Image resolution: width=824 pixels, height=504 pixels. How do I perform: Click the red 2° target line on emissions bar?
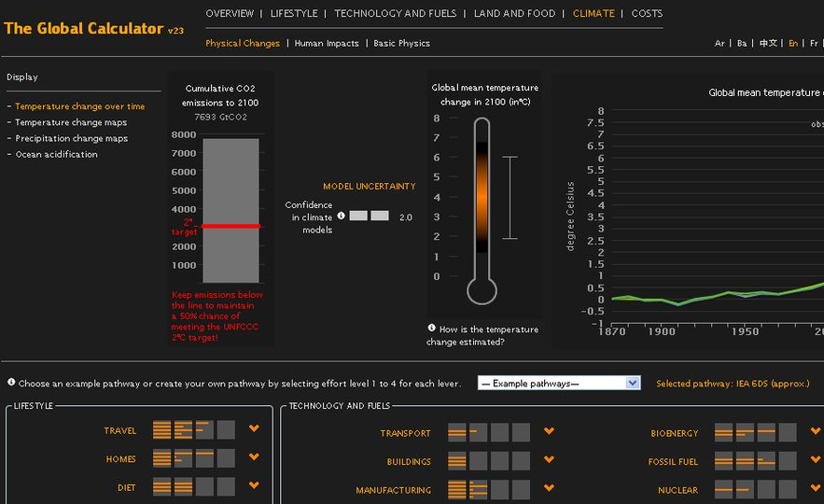click(x=230, y=226)
